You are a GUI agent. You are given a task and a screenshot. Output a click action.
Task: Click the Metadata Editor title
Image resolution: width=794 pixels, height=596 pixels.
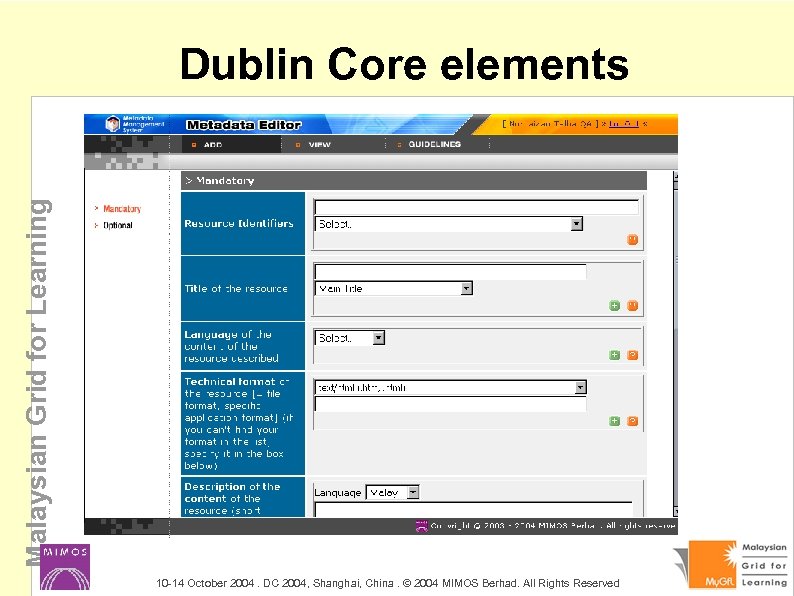point(244,125)
